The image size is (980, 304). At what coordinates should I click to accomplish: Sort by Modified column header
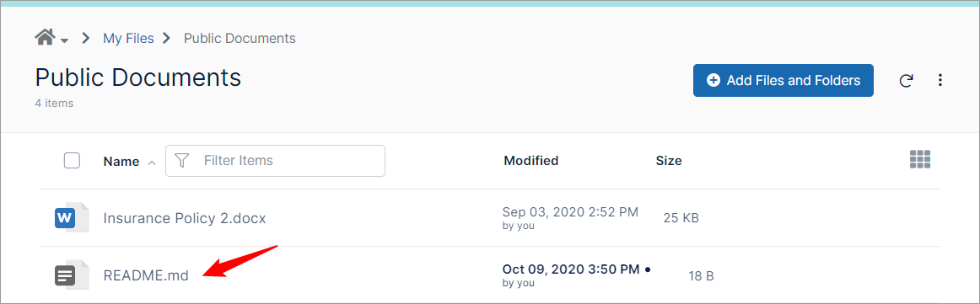530,161
